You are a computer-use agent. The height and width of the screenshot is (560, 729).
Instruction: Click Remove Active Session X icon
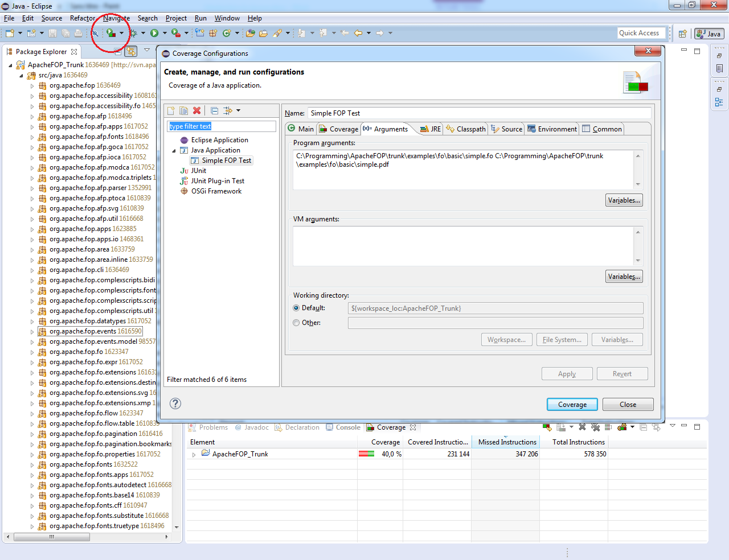click(582, 427)
